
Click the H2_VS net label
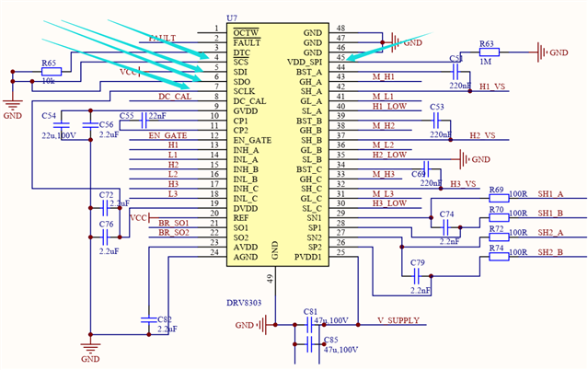[x=482, y=135]
